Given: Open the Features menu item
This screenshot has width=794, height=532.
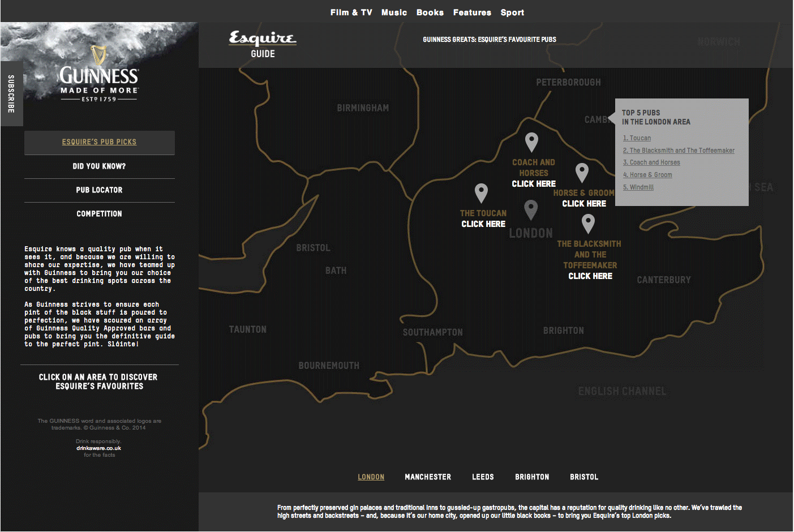Looking at the screenshot, I should click(472, 12).
